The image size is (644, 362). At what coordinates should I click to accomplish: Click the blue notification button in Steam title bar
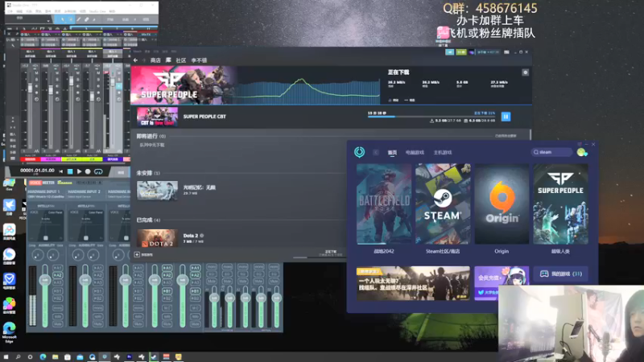[450, 52]
